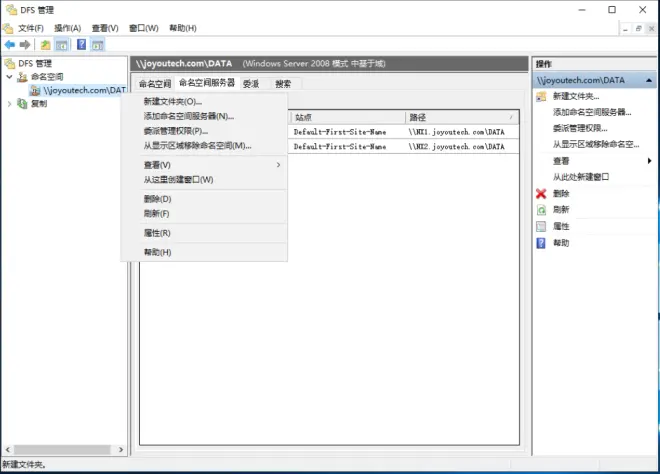Open the 文件(F) menu
This screenshot has height=474, width=660.
pyautogui.click(x=31, y=28)
